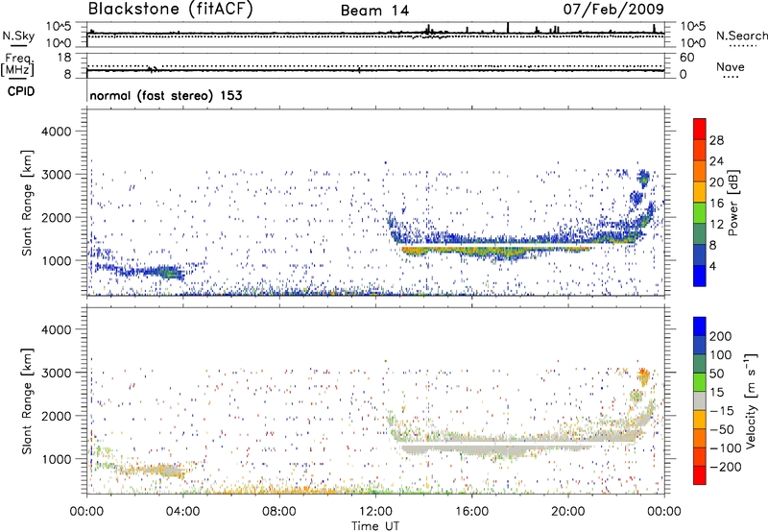The image size is (768, 532).
Task: Click the "Velocity [m s-1]" colorbar title
Action: tap(751, 401)
